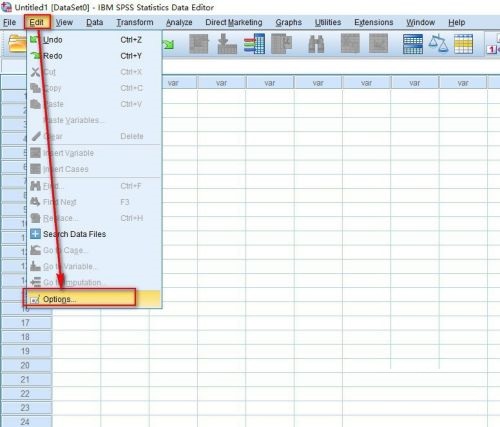Click the Insert Cases toolbar icon
Image resolution: width=500 pixels, height=427 pixels.
tap(350, 43)
